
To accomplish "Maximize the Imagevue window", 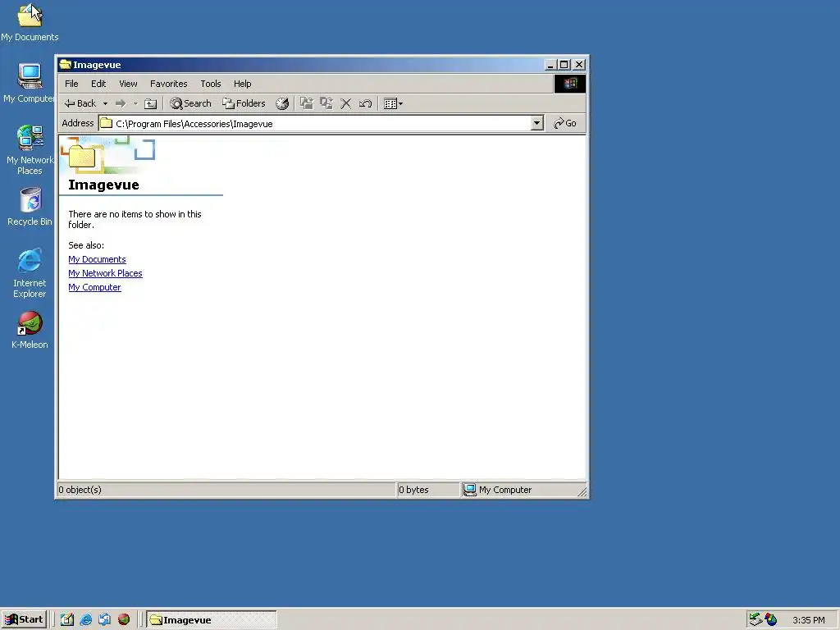I will [x=564, y=65].
